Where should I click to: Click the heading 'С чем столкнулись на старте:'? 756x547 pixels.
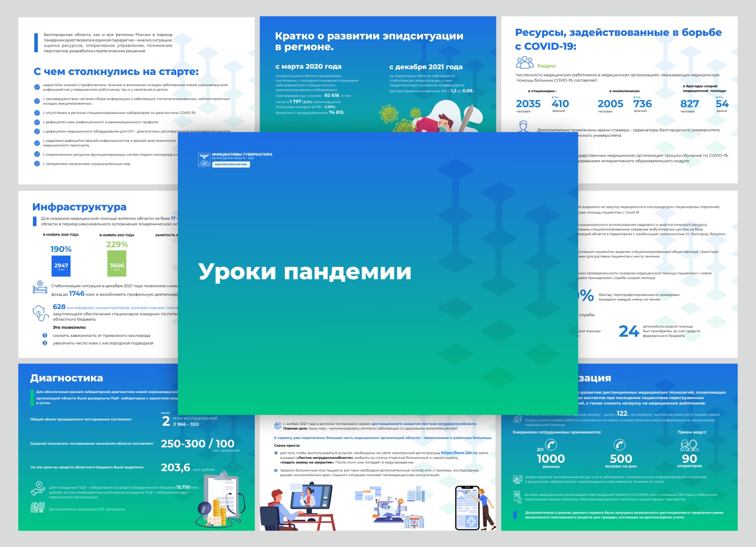(x=116, y=72)
